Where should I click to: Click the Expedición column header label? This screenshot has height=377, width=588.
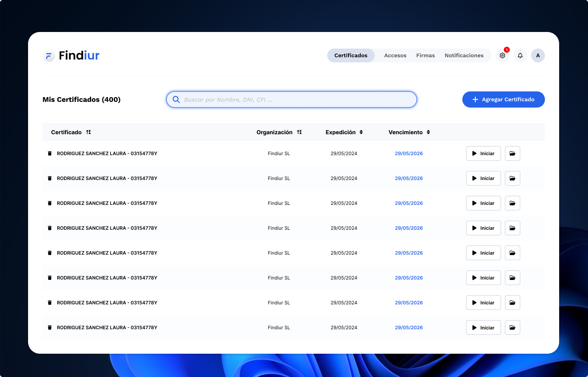click(x=341, y=132)
